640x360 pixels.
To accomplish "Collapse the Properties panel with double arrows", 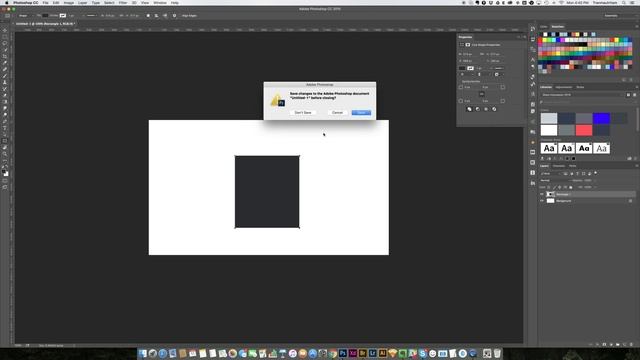I will point(519,37).
